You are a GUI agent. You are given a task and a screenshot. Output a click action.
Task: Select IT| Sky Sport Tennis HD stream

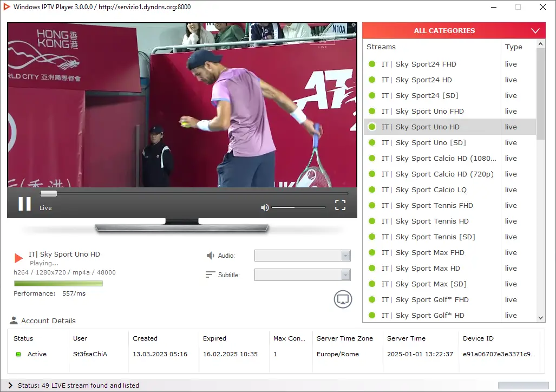450,221
